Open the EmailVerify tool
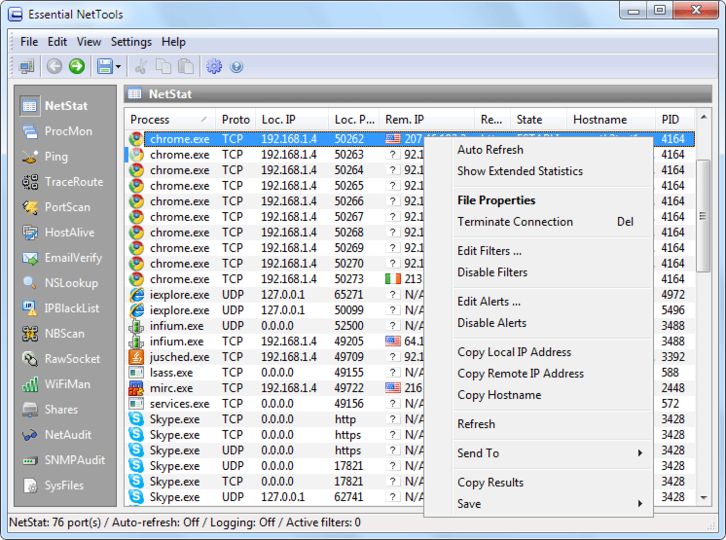The image size is (726, 540). (62, 258)
